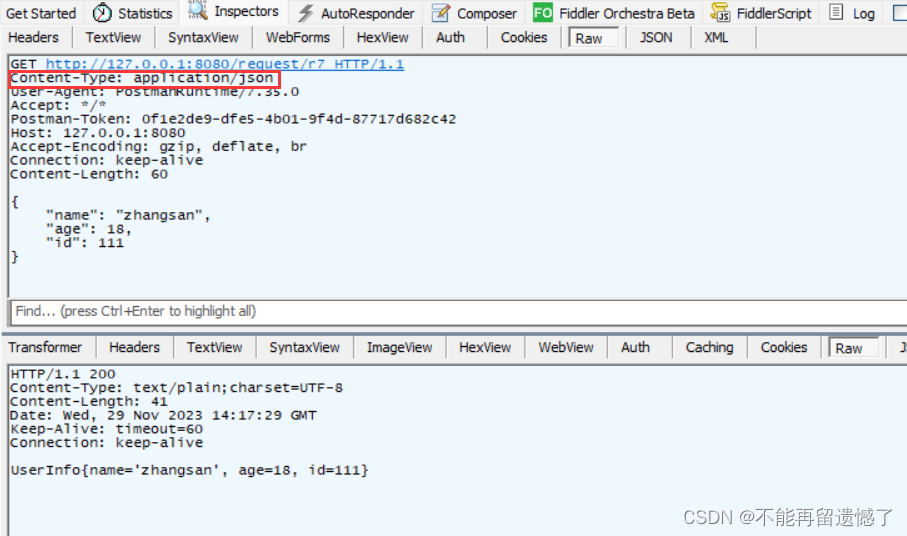
Task: Click the "Host: 127.0.0.1:8080" header
Action: [98, 133]
